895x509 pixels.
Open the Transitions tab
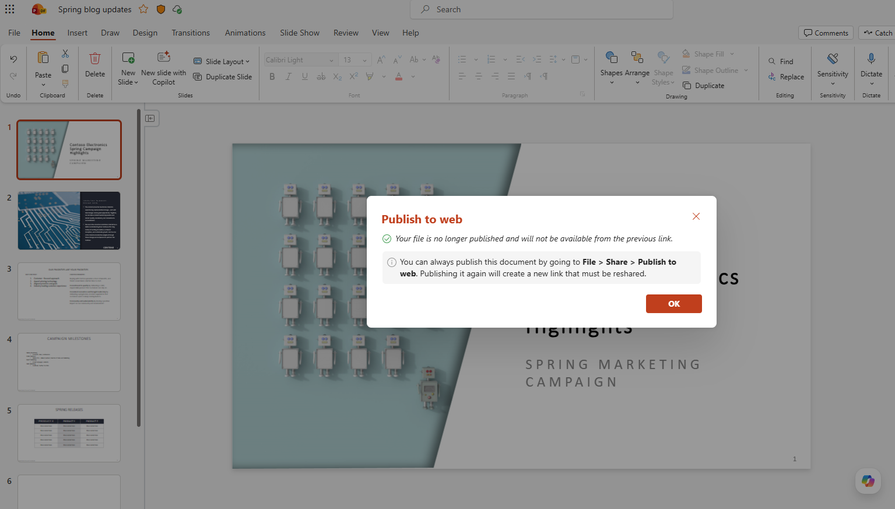191,33
